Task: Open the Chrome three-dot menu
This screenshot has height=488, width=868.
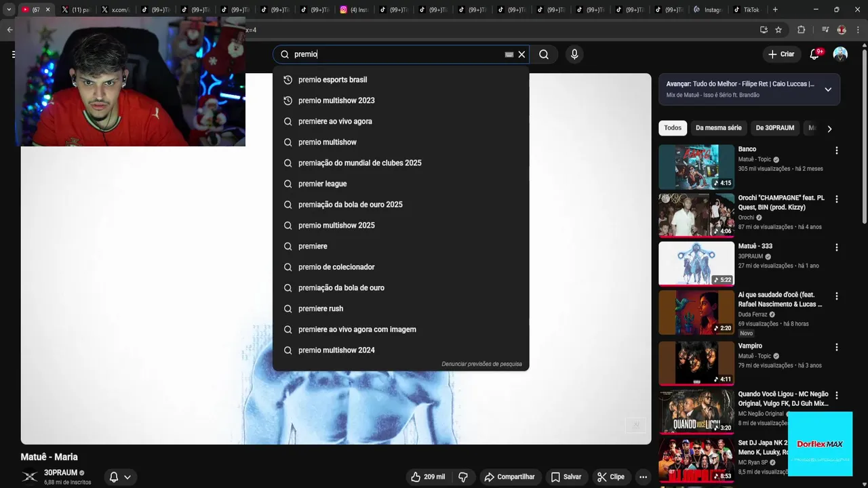Action: 859,30
